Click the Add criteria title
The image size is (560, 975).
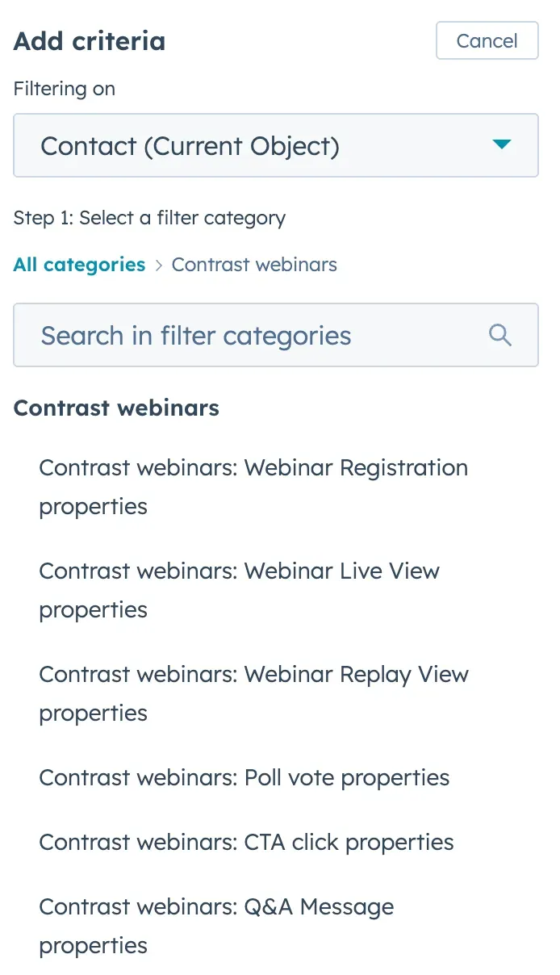(x=89, y=40)
